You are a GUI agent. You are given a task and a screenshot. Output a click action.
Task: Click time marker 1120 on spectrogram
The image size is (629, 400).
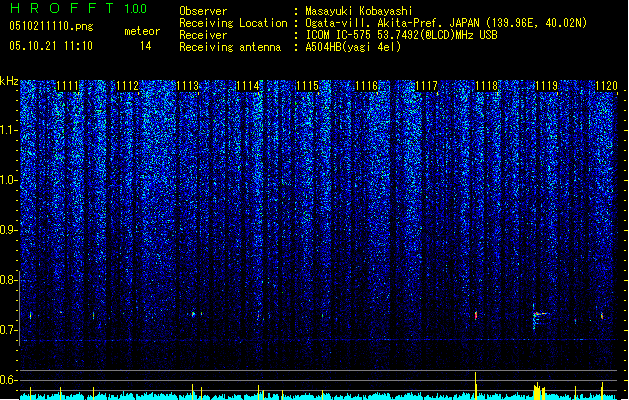click(x=606, y=86)
